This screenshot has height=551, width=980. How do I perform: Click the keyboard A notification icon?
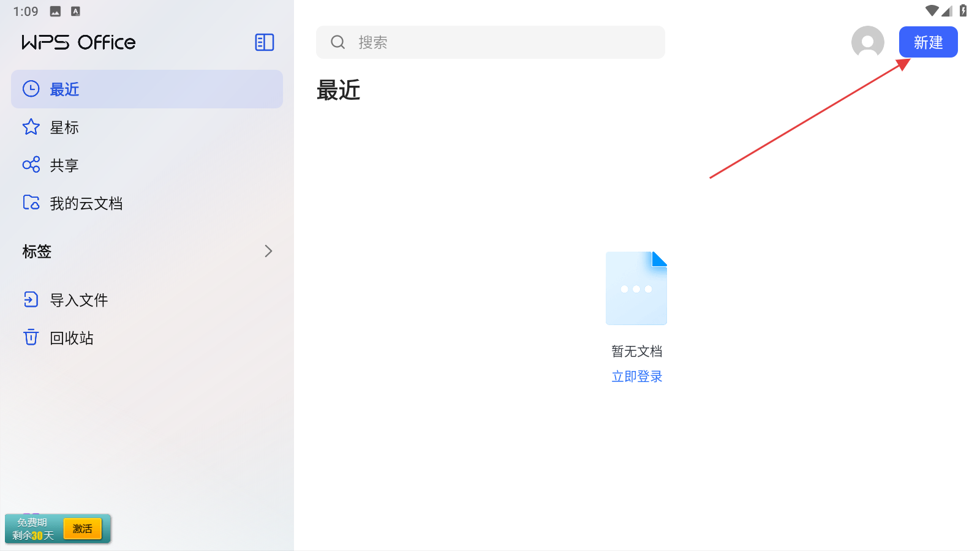[x=76, y=11]
